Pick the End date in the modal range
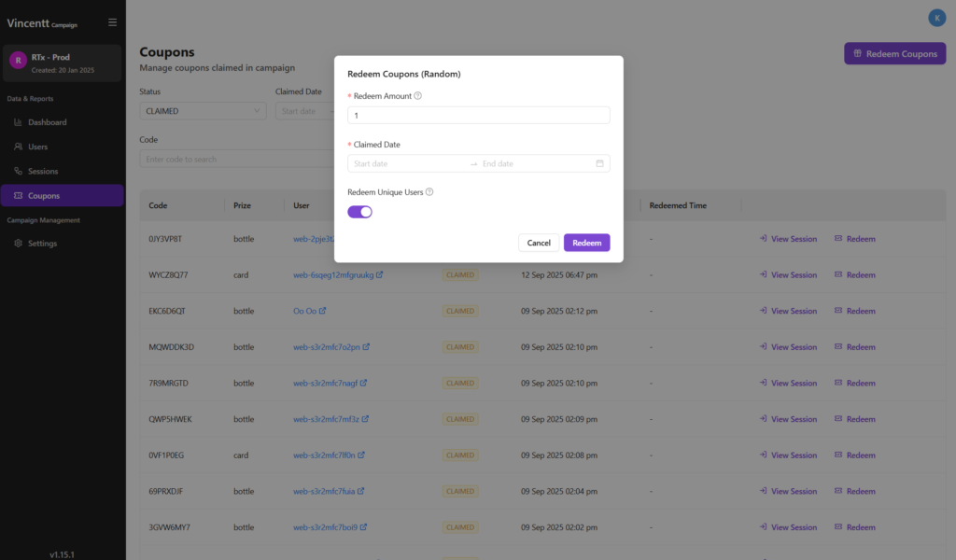Viewport: 956px width, 560px height. pos(532,163)
